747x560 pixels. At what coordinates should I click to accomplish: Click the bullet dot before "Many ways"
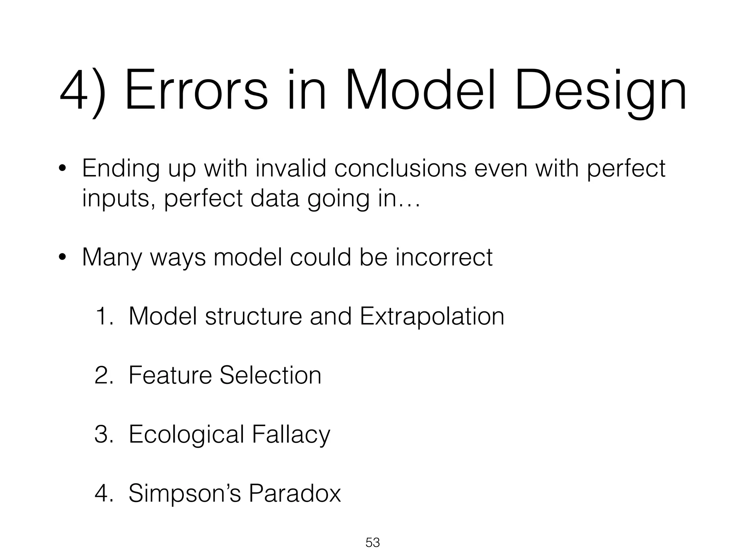62,257
